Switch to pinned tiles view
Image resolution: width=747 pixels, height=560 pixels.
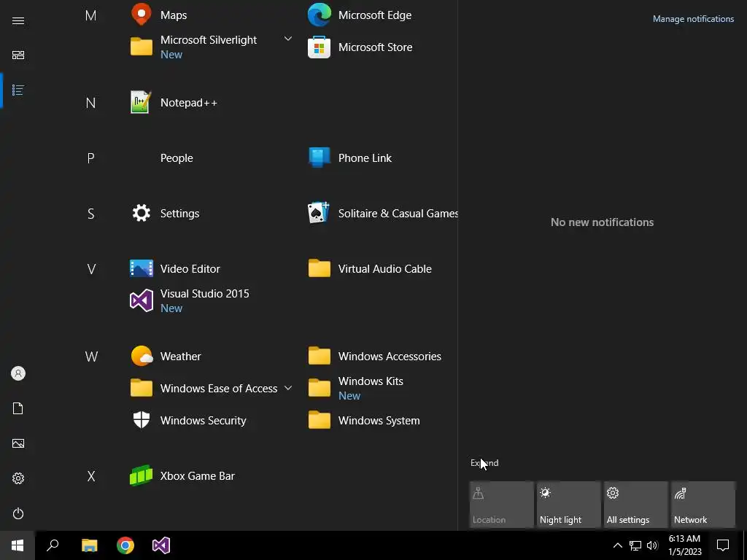(x=18, y=55)
